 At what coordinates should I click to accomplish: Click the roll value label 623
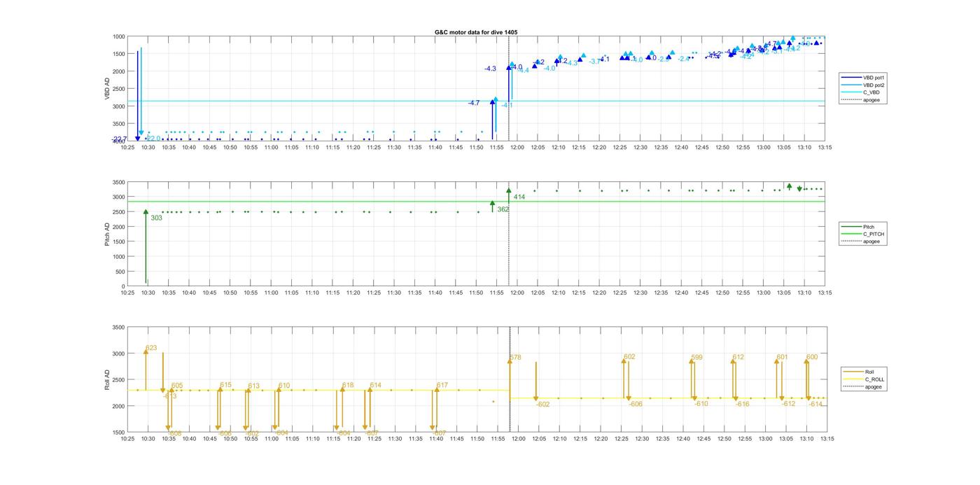(x=151, y=348)
